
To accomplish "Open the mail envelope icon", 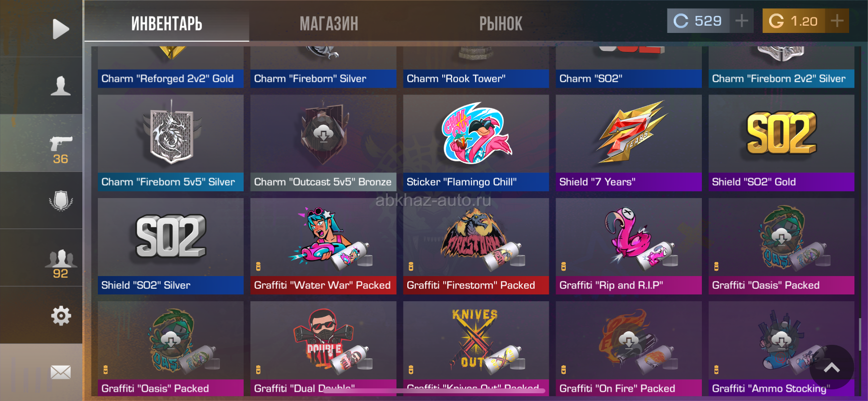I will [x=61, y=372].
